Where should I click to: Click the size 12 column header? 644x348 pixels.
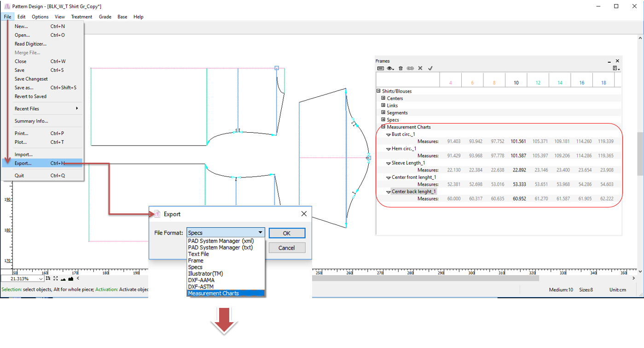coord(538,83)
